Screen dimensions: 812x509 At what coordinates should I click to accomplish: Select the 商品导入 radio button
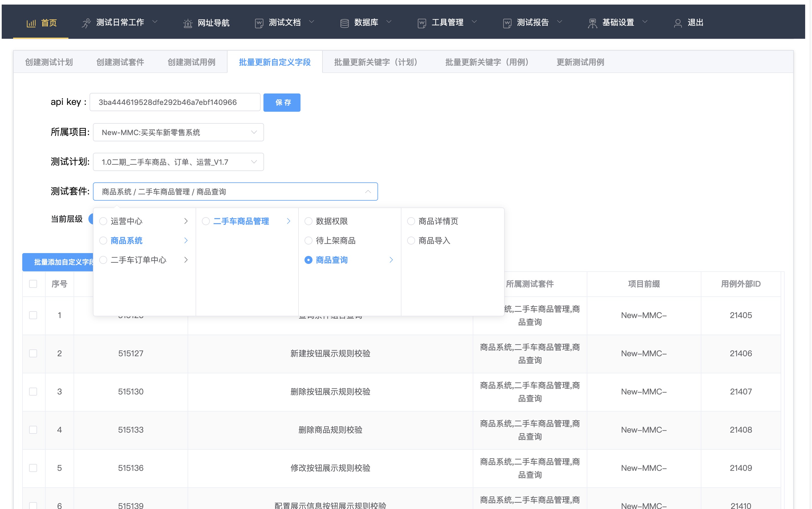tap(411, 240)
